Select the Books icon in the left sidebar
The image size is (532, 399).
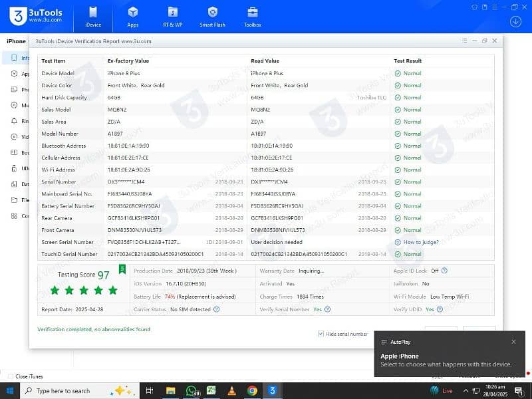(x=14, y=152)
